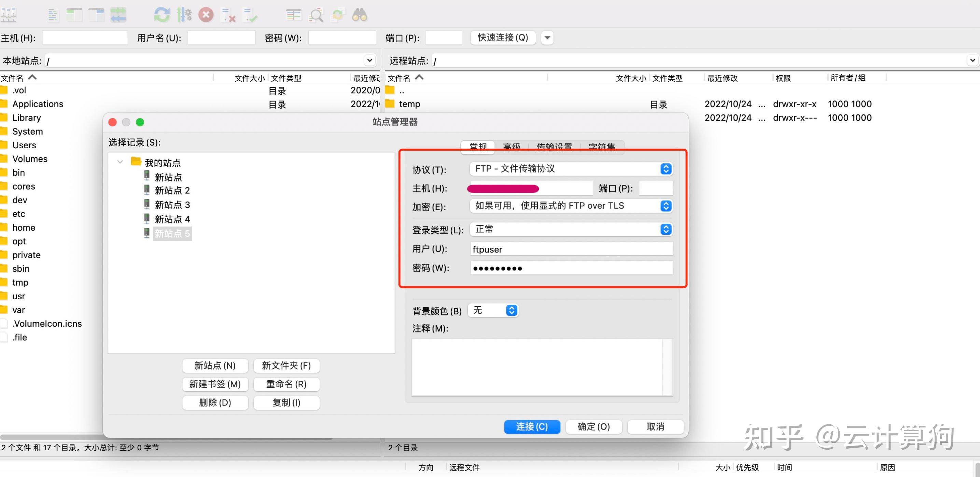Toggle the message log display icon

53,14
